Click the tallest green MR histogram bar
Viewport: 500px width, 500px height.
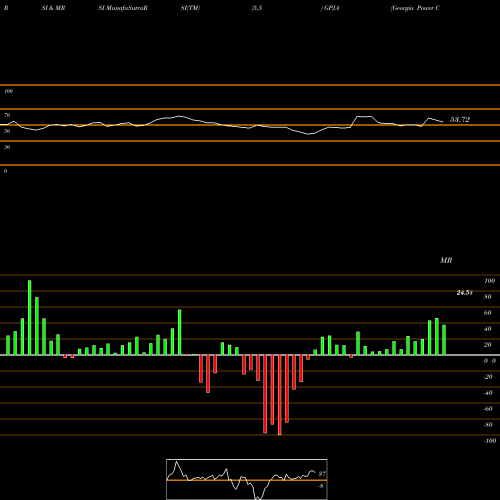(x=30, y=317)
